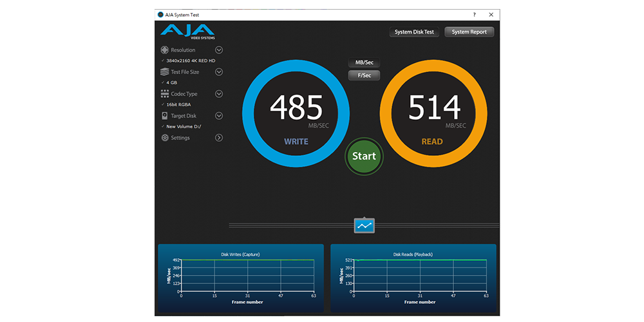Open the System Report tab
The height and width of the screenshot is (322, 644).
click(469, 32)
